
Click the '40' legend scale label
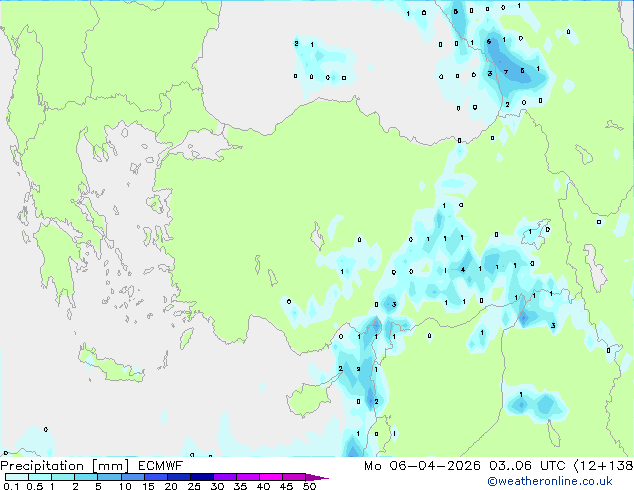click(263, 486)
